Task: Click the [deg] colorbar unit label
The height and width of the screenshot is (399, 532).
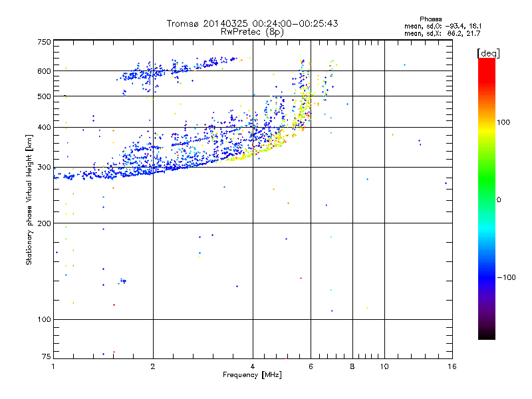Action: 488,54
